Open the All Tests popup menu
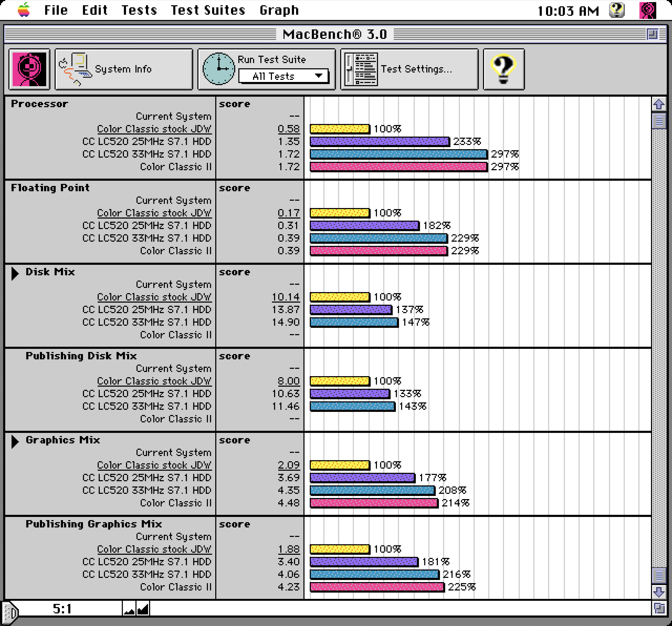The height and width of the screenshot is (626, 672). [x=283, y=76]
